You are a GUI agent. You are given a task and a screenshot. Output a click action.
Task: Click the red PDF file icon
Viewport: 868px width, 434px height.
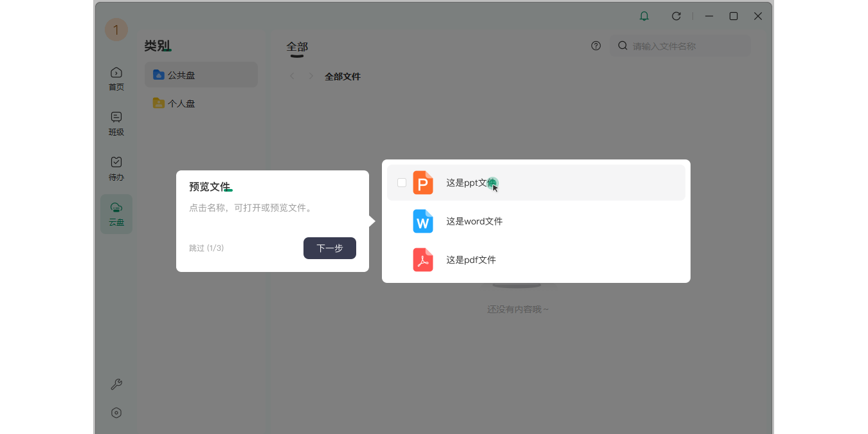[423, 260]
